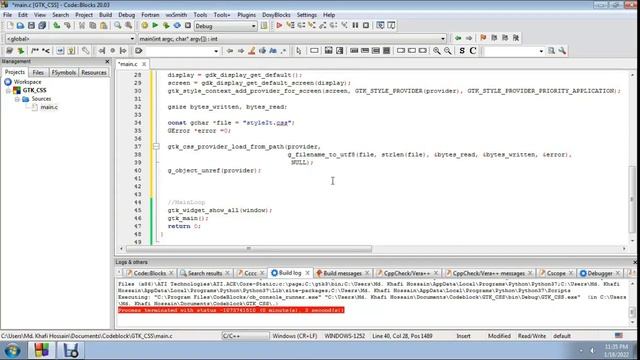640x360 pixels.
Task: Build and run the project
Action: pos(166,25)
